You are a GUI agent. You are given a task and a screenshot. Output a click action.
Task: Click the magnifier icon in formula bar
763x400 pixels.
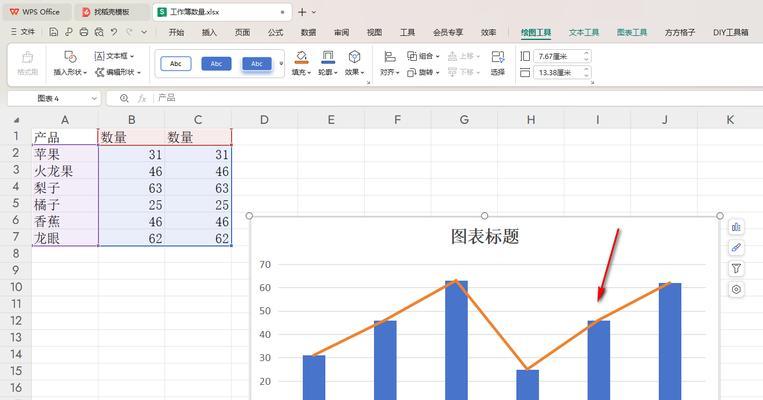click(124, 98)
